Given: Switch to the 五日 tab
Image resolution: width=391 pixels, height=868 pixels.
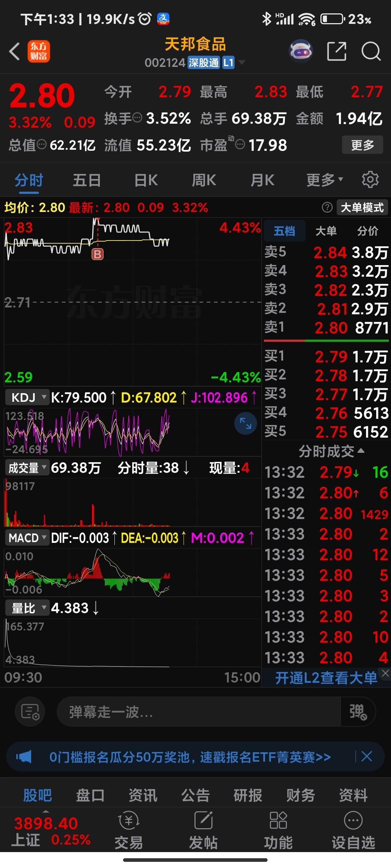Looking at the screenshot, I should 87,180.
